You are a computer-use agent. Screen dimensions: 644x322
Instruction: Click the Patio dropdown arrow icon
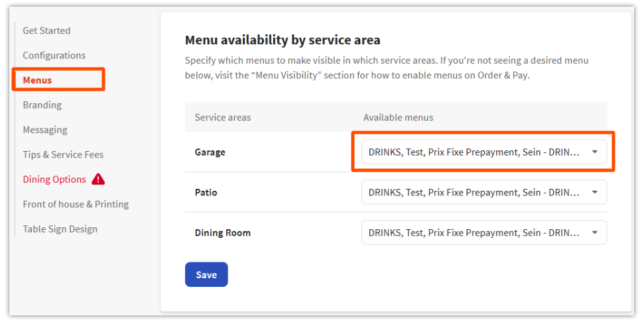coord(594,192)
